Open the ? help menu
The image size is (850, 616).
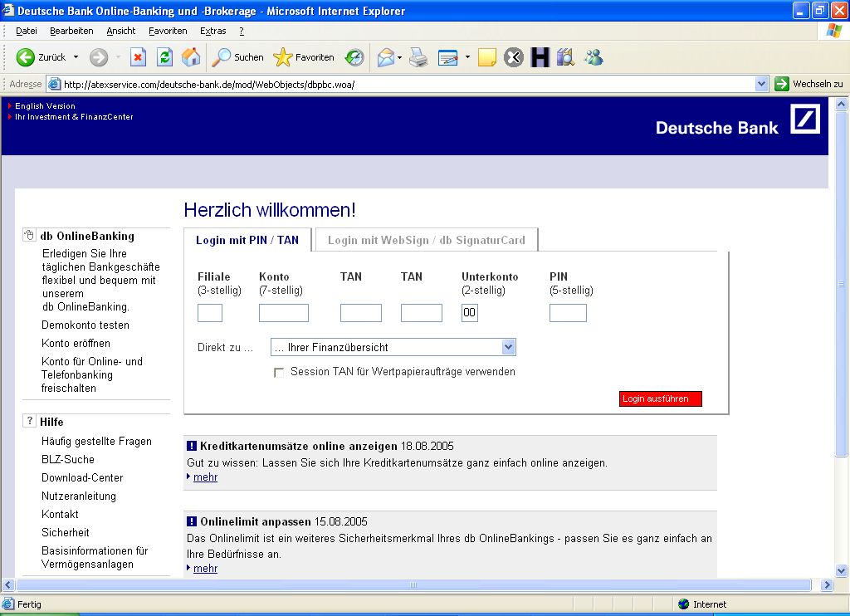pyautogui.click(x=242, y=31)
